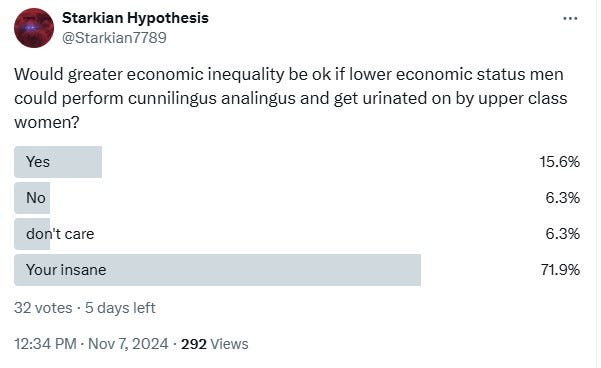Click the 6.3% result beside don't care
Screen dimensions: 601x368
click(563, 234)
